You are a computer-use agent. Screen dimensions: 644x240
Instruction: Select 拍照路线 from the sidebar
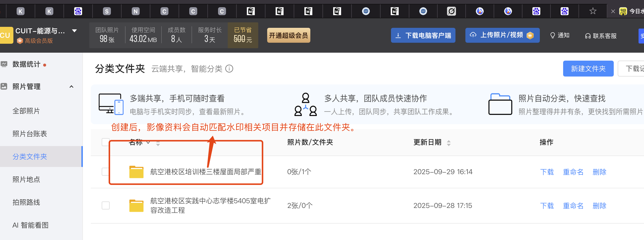tap(26, 202)
